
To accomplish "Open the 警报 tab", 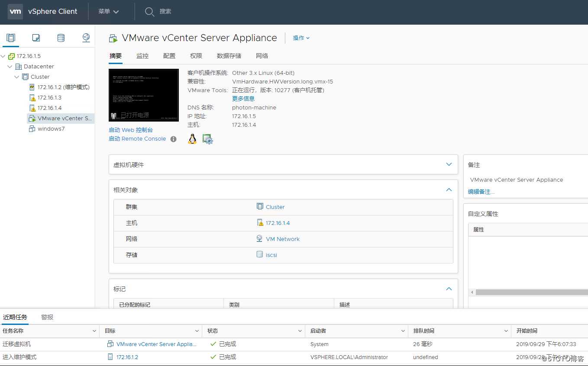I will pos(47,317).
